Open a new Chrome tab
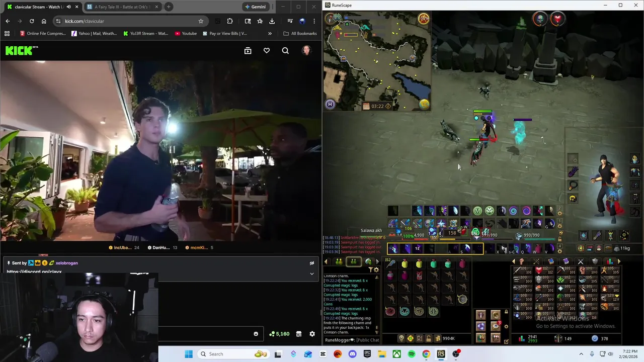The height and width of the screenshot is (362, 644). [169, 7]
